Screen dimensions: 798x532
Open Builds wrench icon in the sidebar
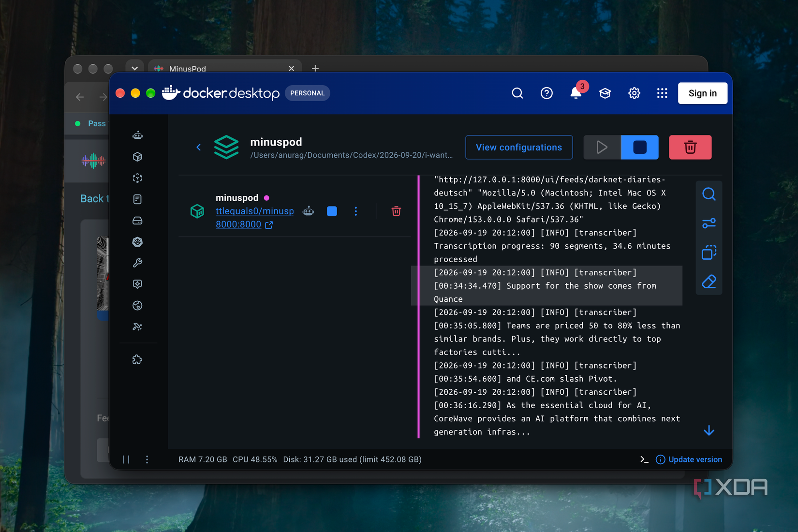pos(137,263)
